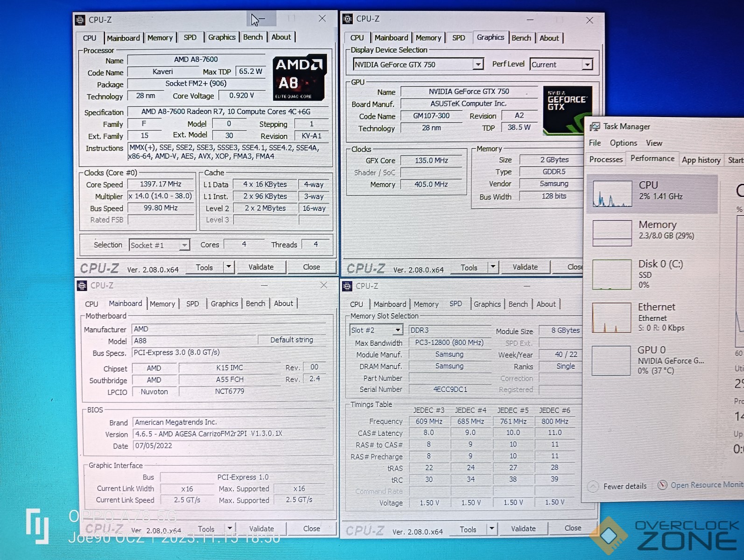Click LPCIO NCT6779 model field

tap(230, 392)
